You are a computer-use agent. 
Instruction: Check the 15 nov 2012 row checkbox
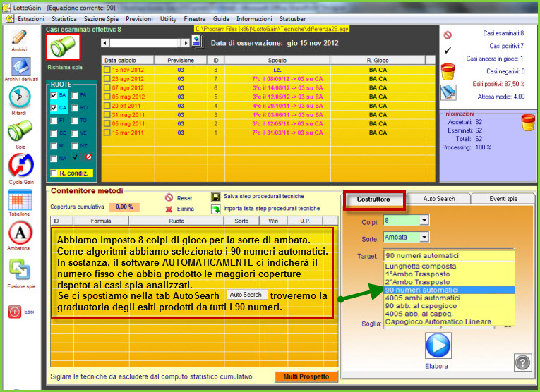pos(107,70)
